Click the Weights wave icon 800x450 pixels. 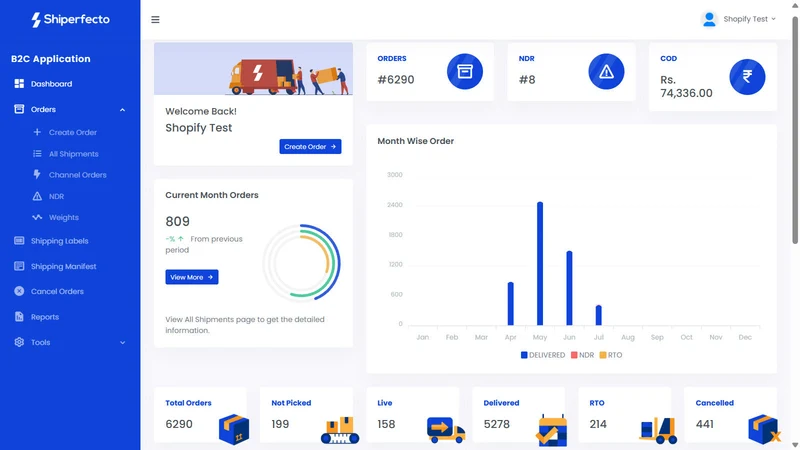pyautogui.click(x=37, y=217)
